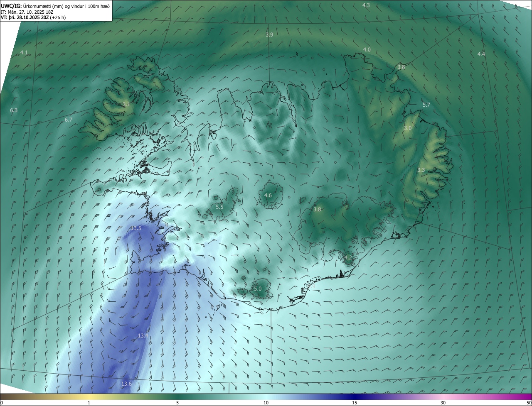Click the 10 tick on the color scale

click(x=266, y=403)
